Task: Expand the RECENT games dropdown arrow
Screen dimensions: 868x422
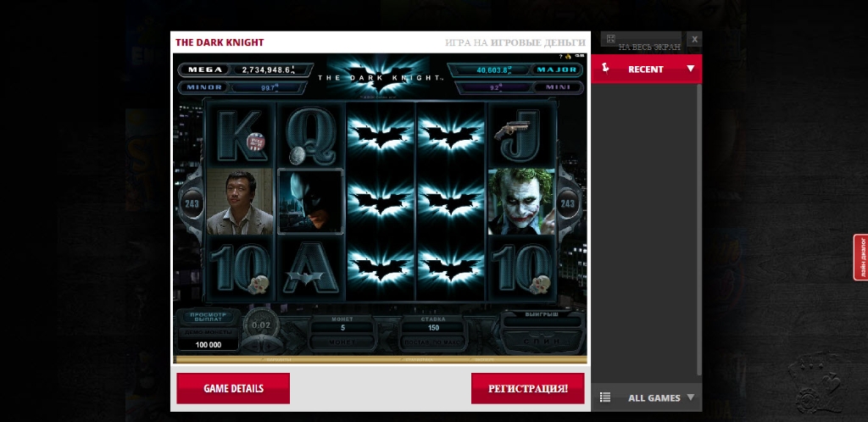Action: [x=690, y=69]
